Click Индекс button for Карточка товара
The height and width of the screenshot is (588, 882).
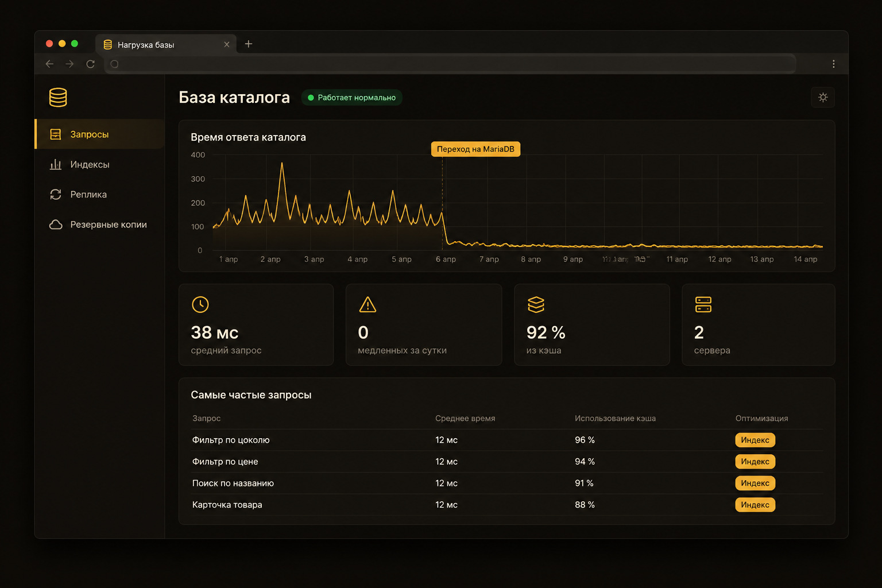pos(755,505)
